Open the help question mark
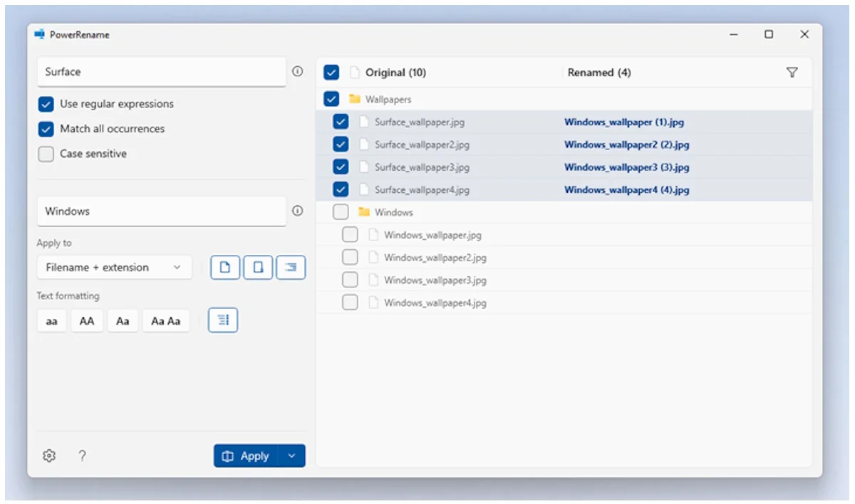 tap(82, 456)
